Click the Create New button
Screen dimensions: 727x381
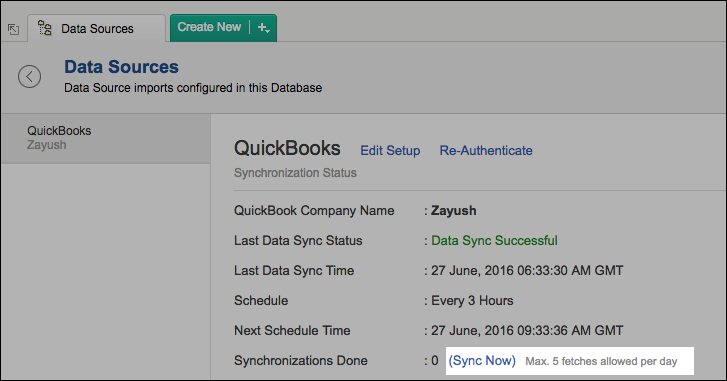209,27
